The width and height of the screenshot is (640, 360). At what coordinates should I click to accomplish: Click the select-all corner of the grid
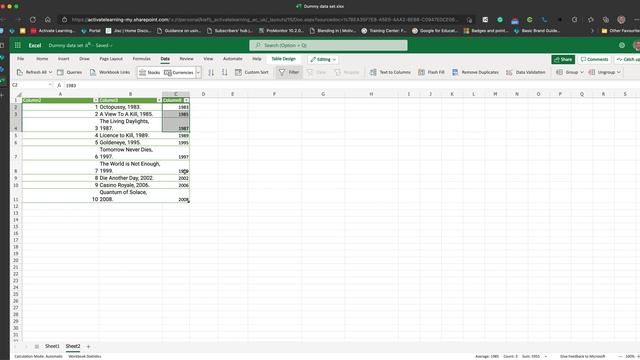[x=18, y=94]
